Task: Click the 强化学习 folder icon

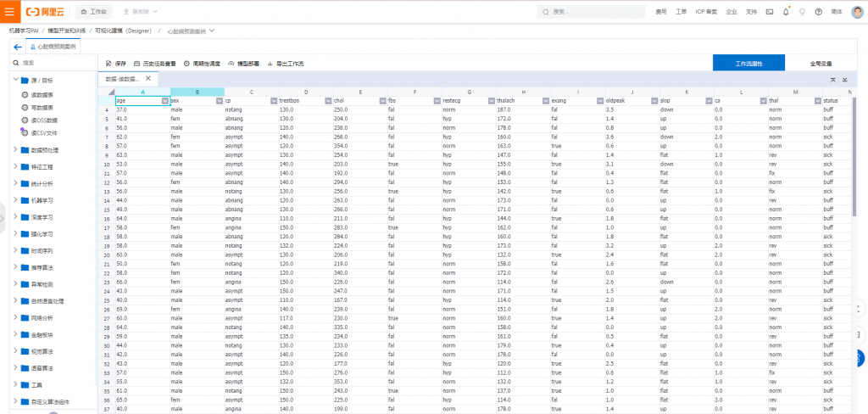Action: pyautogui.click(x=25, y=234)
